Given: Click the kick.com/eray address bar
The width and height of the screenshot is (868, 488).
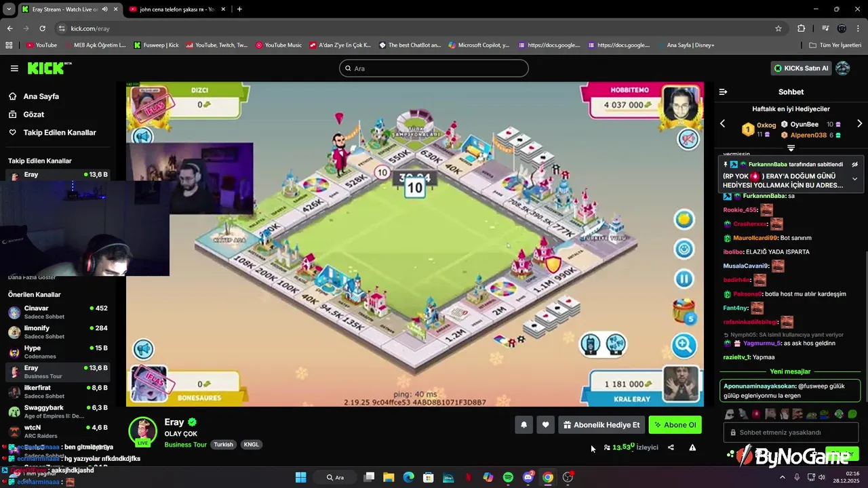Looking at the screenshot, I should point(414,28).
